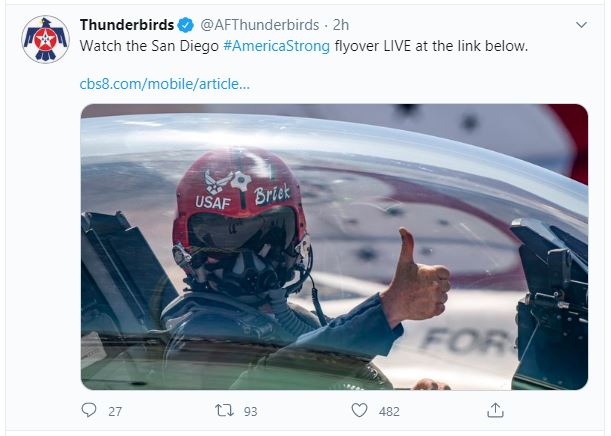This screenshot has width=611, height=436.
Task: Like the tweet with the heart icon
Action: tap(359, 410)
